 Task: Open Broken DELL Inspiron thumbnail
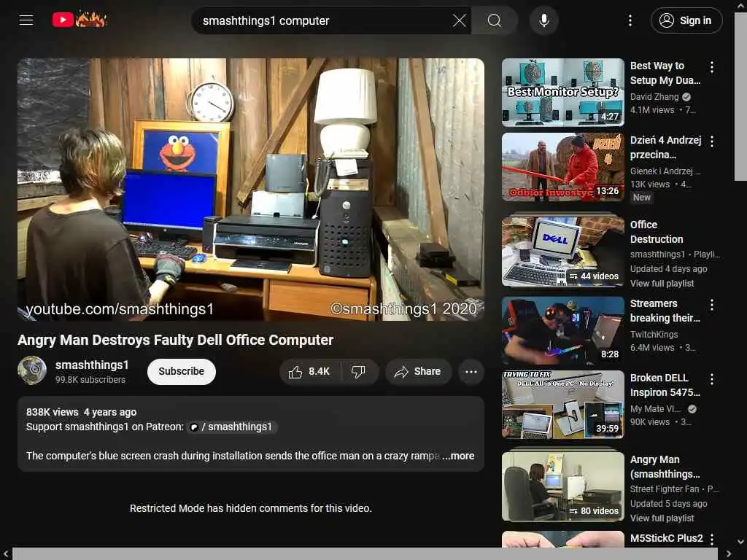pyautogui.click(x=562, y=405)
